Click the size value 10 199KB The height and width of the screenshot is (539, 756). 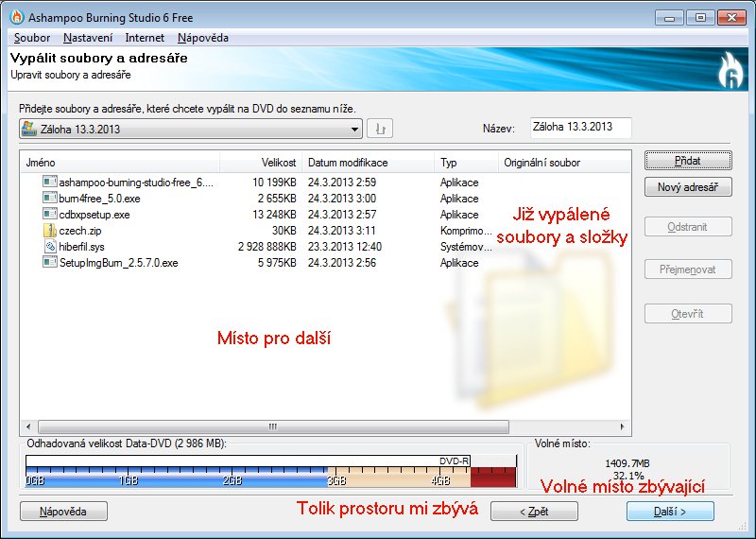tap(274, 183)
